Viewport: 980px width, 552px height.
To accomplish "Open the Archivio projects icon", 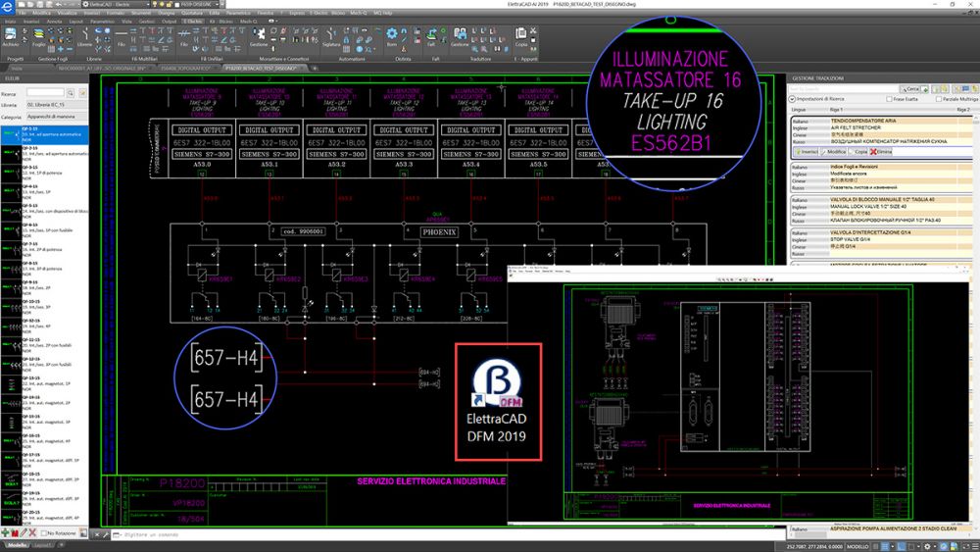I will 10,36.
